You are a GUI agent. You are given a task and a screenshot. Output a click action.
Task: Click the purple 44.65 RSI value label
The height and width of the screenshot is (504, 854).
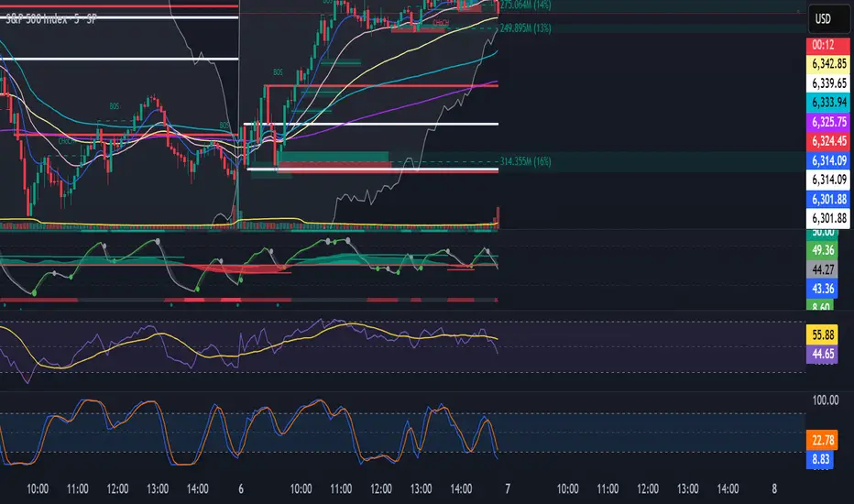pyautogui.click(x=822, y=354)
